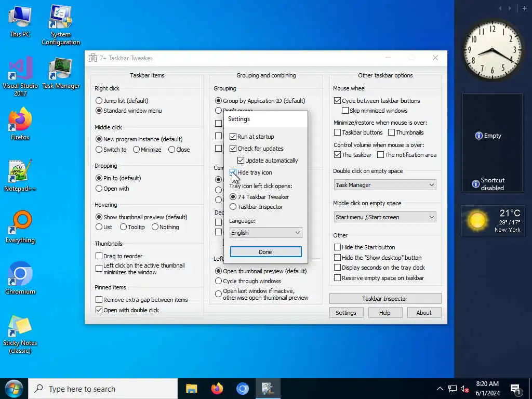Click the taskbar search box
The image size is (532, 399).
pyautogui.click(x=103, y=389)
